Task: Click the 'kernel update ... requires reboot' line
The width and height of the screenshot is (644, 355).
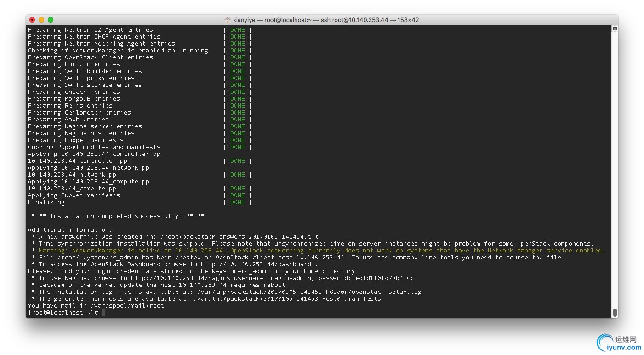Action: pos(160,285)
